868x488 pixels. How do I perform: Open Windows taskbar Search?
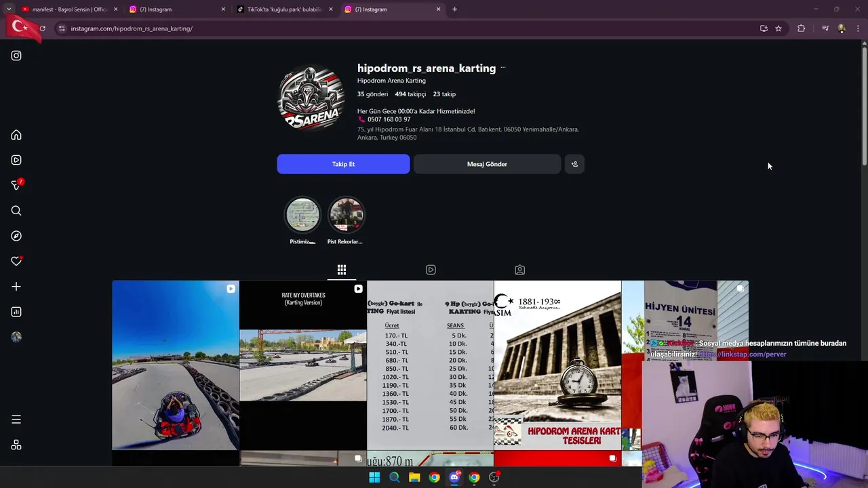(x=394, y=477)
